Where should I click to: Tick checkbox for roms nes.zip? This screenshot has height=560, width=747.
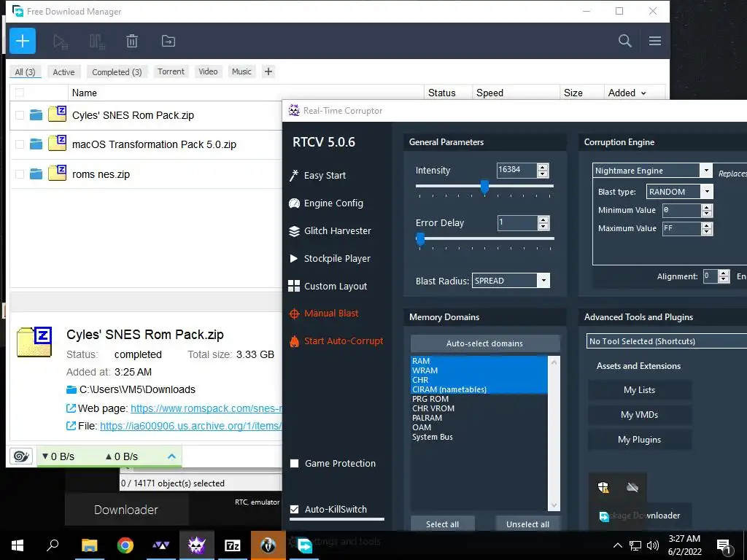20,174
